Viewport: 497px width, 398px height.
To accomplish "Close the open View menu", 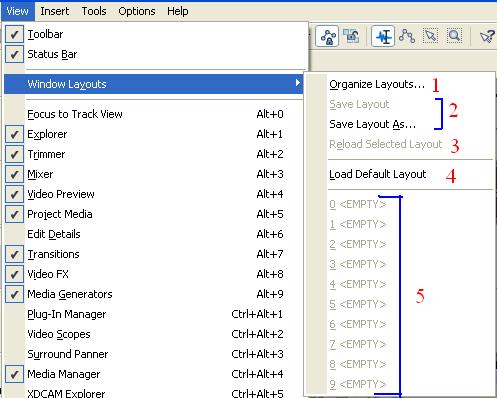I will [17, 11].
